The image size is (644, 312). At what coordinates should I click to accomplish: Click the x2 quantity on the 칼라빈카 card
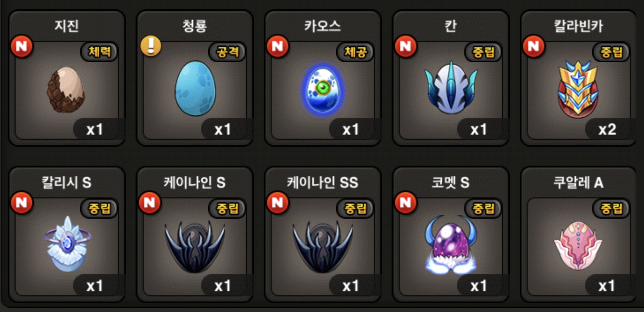tap(607, 129)
